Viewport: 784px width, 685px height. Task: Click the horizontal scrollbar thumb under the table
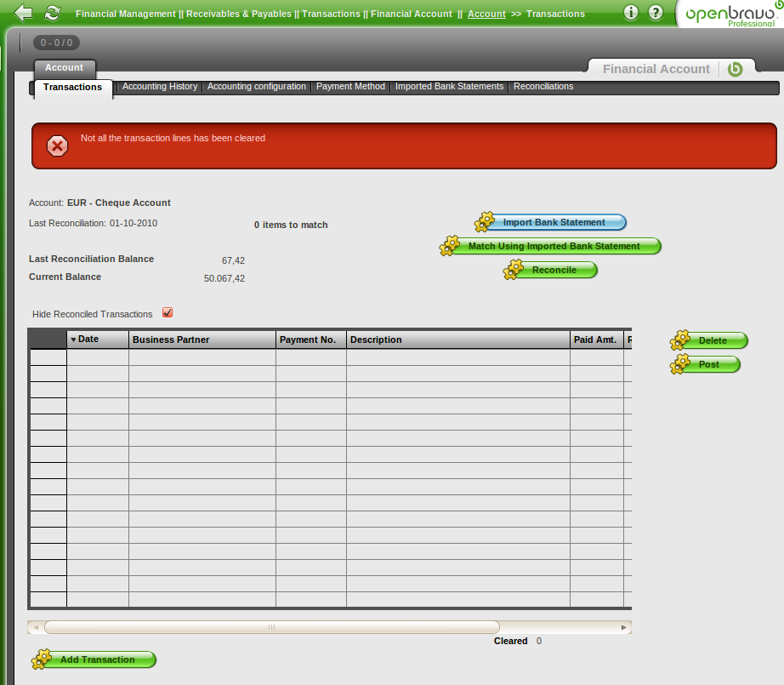point(271,627)
